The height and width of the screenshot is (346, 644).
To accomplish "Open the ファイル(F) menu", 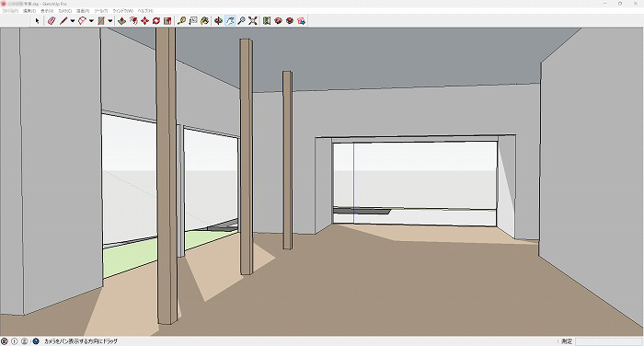I will click(10, 11).
